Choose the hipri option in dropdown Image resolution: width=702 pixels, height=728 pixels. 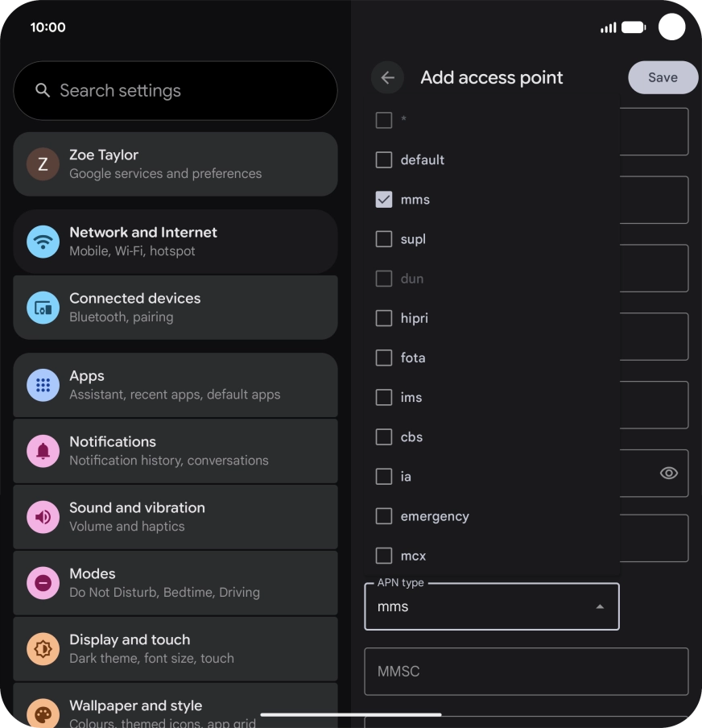492,318
